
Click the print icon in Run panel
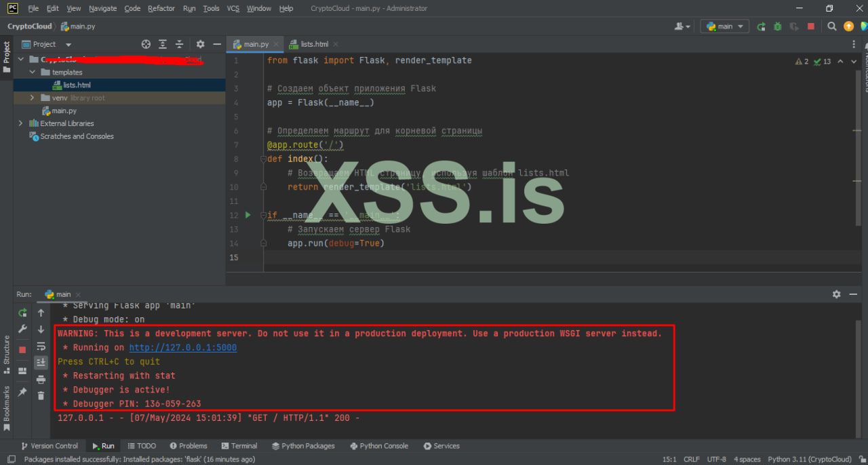[x=41, y=380]
